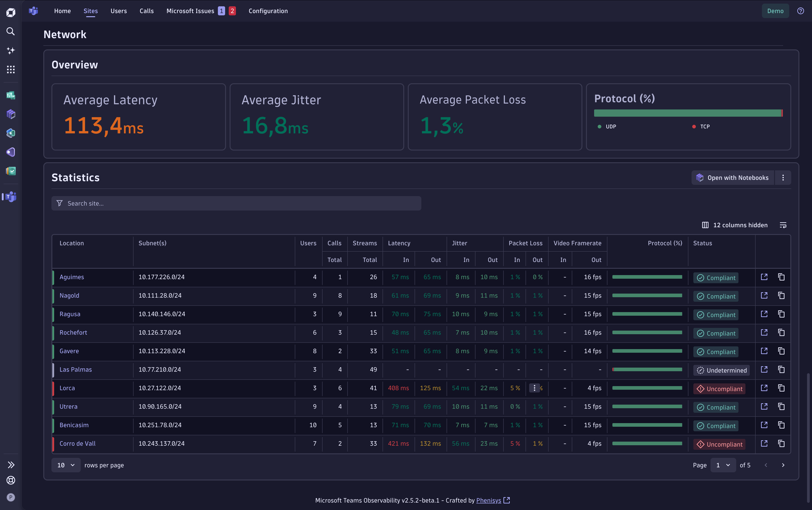This screenshot has height=510, width=812.
Task: Click the filter icon beside the search field
Action: pos(59,203)
